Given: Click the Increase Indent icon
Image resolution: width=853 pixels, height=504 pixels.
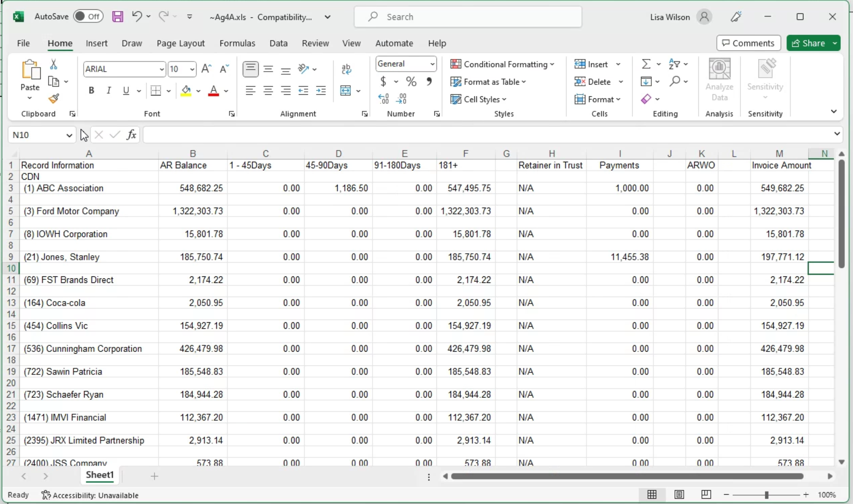Looking at the screenshot, I should click(x=321, y=91).
